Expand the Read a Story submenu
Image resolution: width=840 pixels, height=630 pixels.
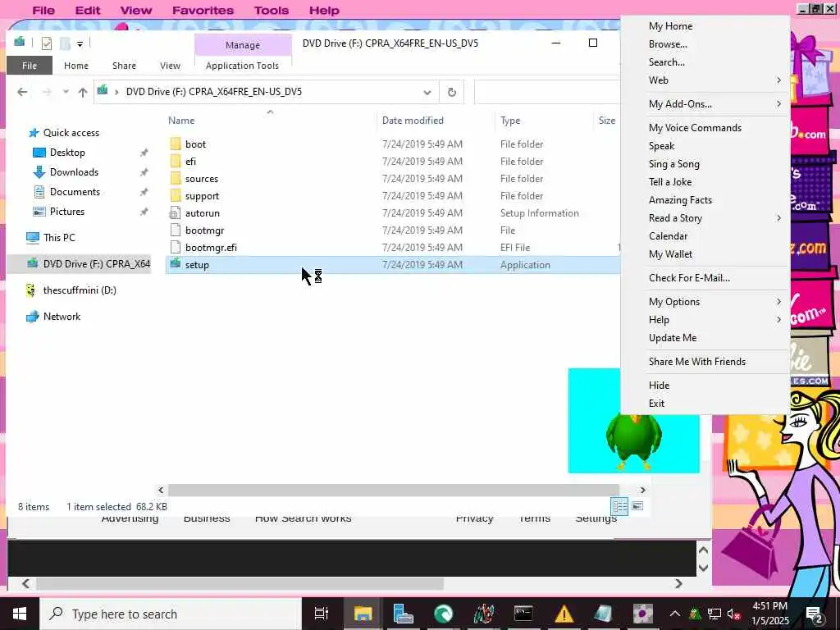(x=778, y=218)
